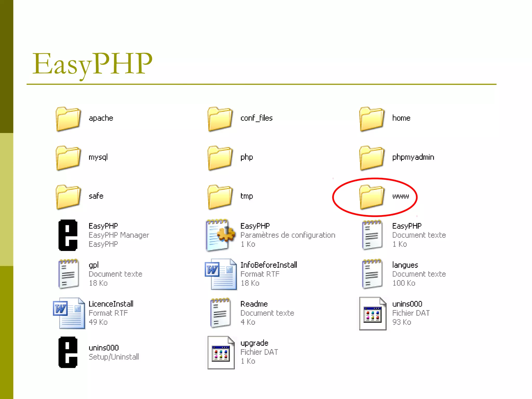Click the Setup/Uninstall description text
Image resolution: width=532 pixels, height=399 pixels.
[114, 357]
